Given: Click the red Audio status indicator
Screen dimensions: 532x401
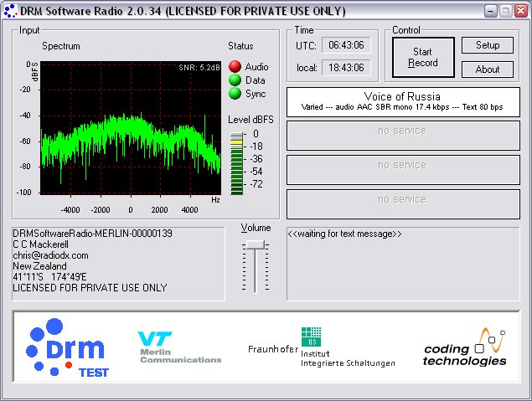Looking at the screenshot, I should [235, 67].
